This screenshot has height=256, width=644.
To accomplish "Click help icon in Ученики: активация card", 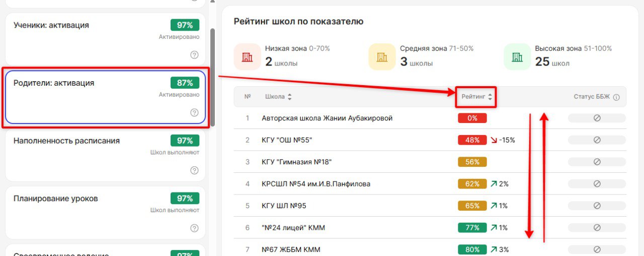I will [x=194, y=55].
